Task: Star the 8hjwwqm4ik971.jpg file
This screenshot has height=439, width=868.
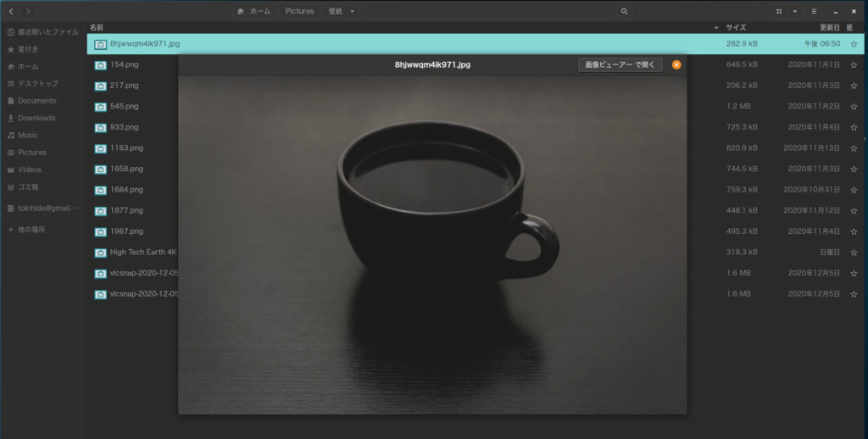Action: pyautogui.click(x=854, y=44)
